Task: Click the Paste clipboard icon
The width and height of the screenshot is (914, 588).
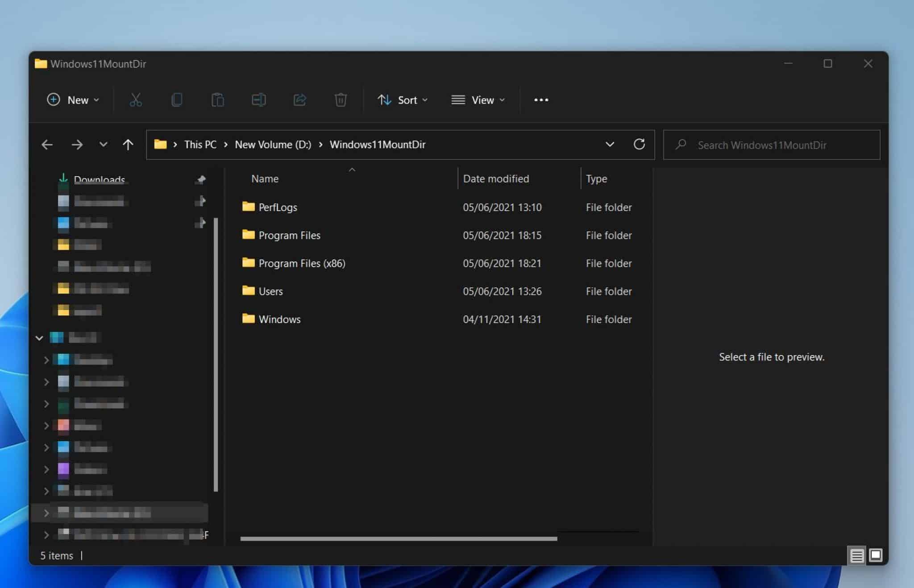Action: point(218,100)
